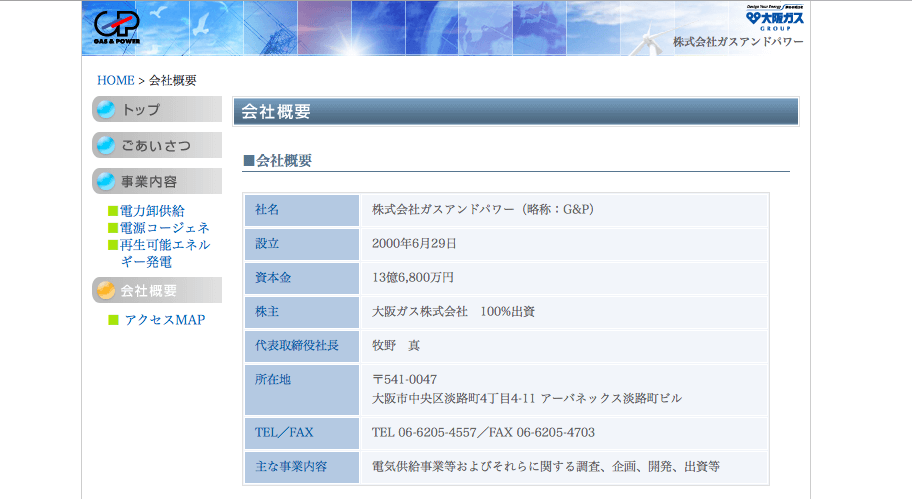
Task: Click the 株式会社ガスアンドパワー header text
Action: click(737, 42)
